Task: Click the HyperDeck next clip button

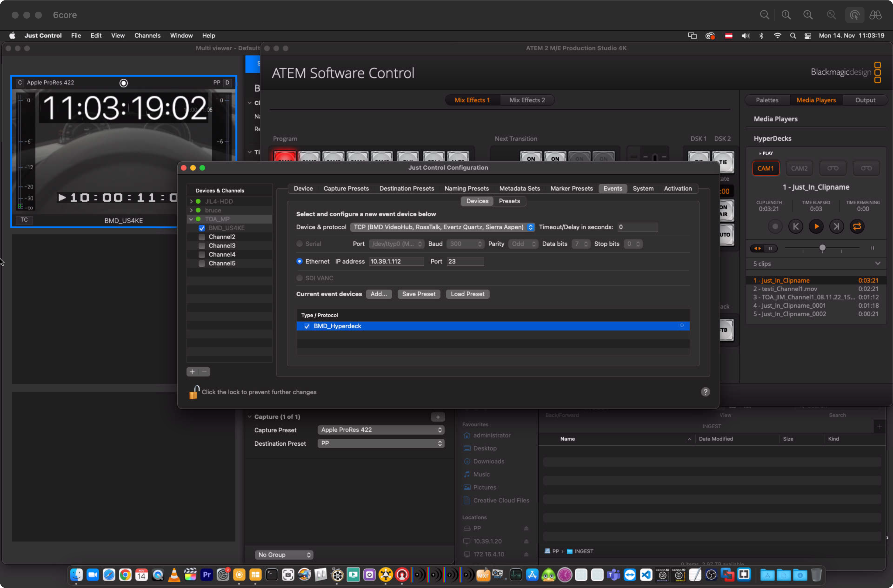Action: click(x=836, y=227)
